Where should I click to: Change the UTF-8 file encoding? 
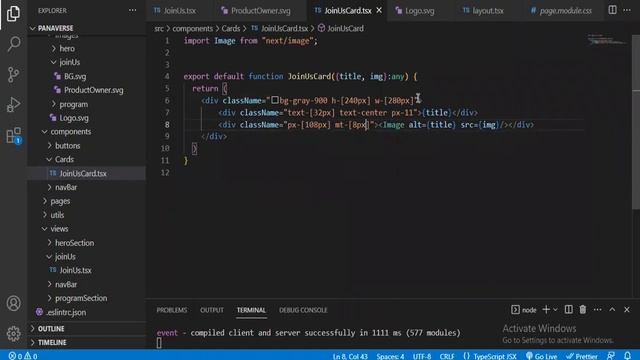[422, 356]
